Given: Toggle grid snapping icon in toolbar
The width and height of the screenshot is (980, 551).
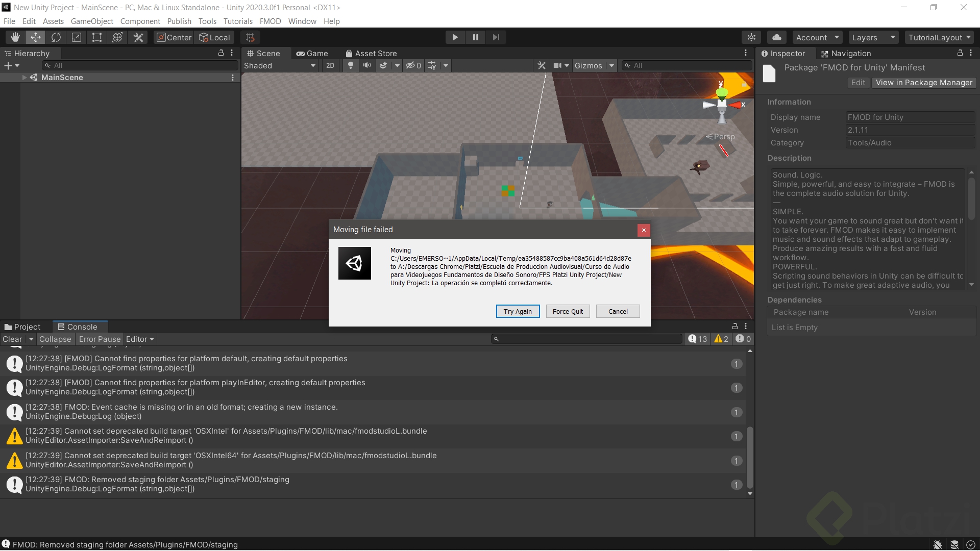Looking at the screenshot, I should coord(250,37).
